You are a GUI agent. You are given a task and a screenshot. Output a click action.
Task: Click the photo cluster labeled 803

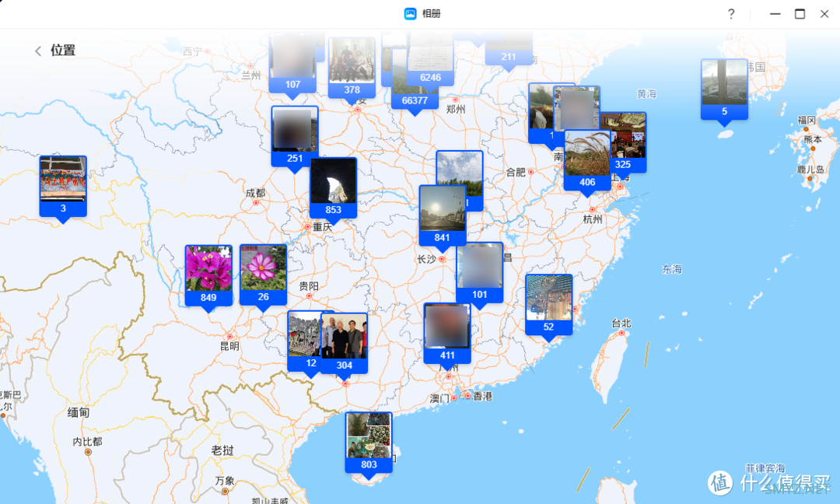click(369, 439)
